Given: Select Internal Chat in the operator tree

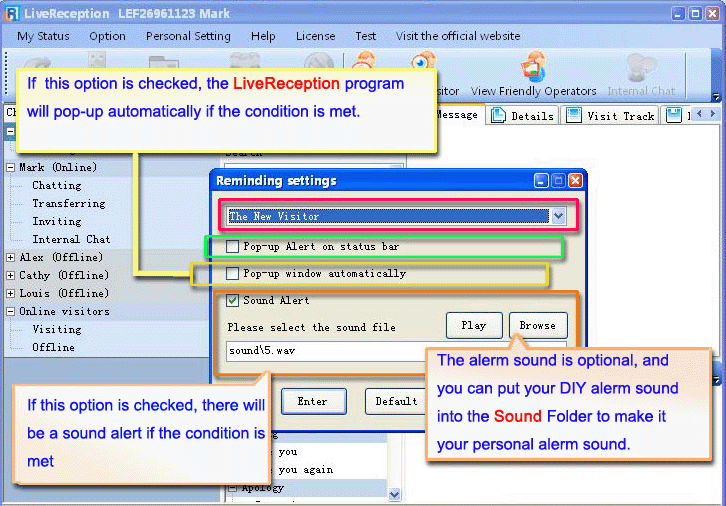Looking at the screenshot, I should 71,240.
